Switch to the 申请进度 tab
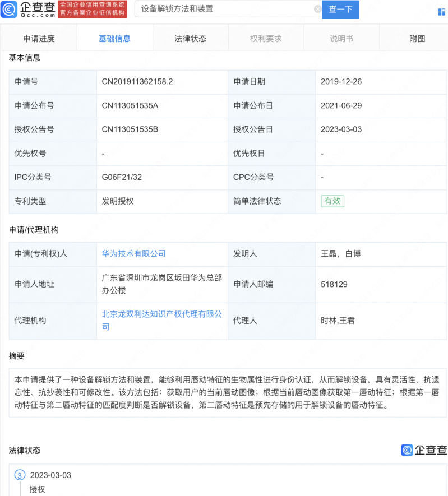The height and width of the screenshot is (496, 448). tap(39, 39)
